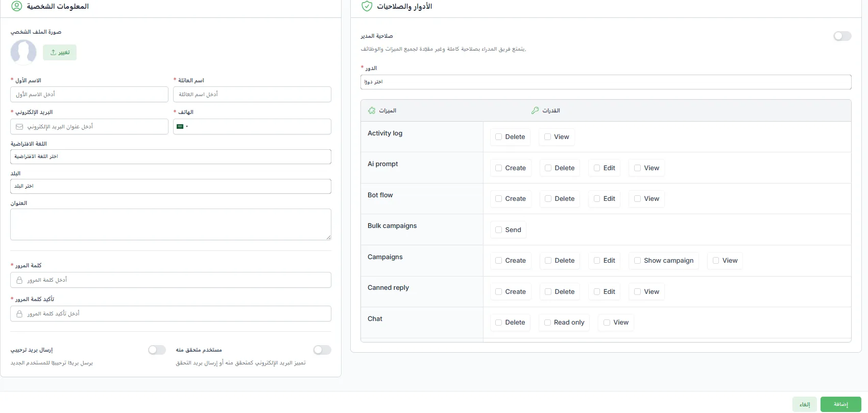This screenshot has width=868, height=413.
Task: Click the lock icon in password field
Action: (x=19, y=280)
